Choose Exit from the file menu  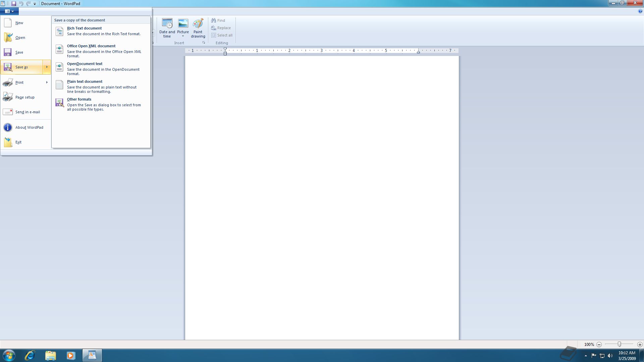click(x=25, y=142)
